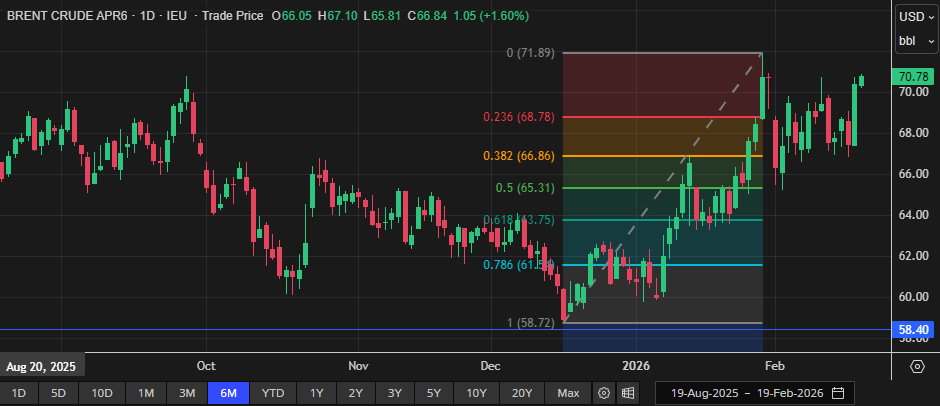Select the Fibonacci 0.382 (66.86) orange level
The width and height of the screenshot is (940, 406).
[x=662, y=156]
